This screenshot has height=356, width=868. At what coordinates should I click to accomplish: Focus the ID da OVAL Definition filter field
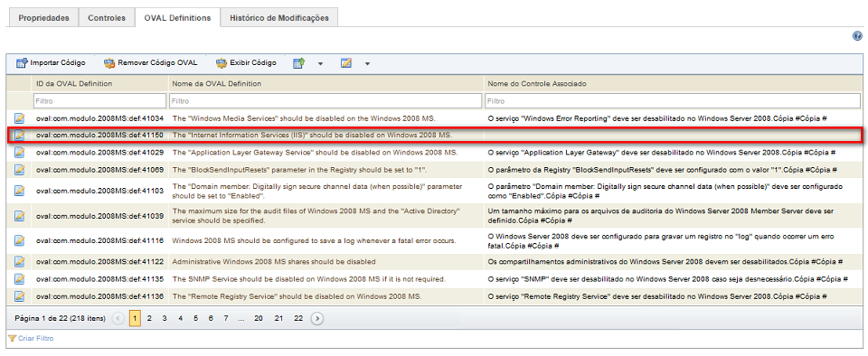[x=100, y=101]
